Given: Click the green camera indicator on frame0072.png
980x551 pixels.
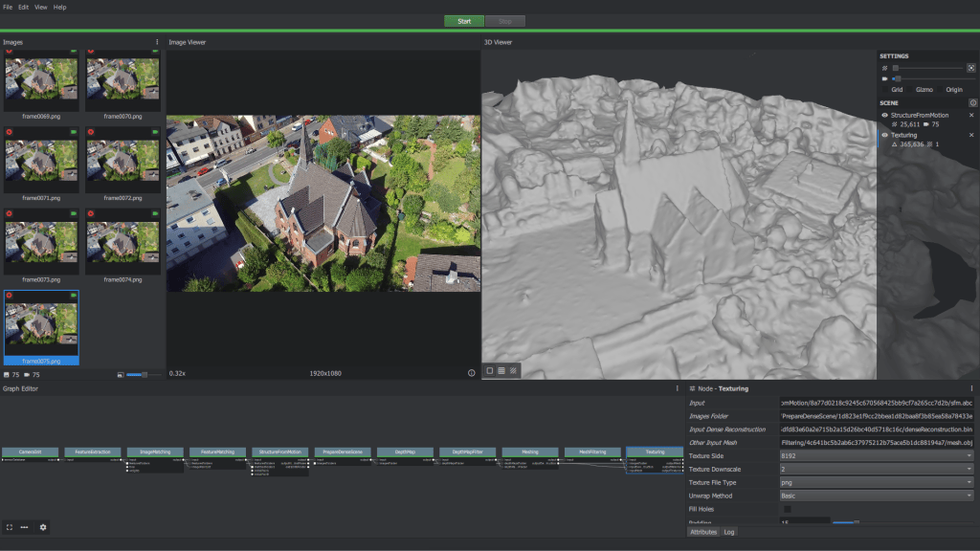Looking at the screenshot, I should tap(155, 132).
